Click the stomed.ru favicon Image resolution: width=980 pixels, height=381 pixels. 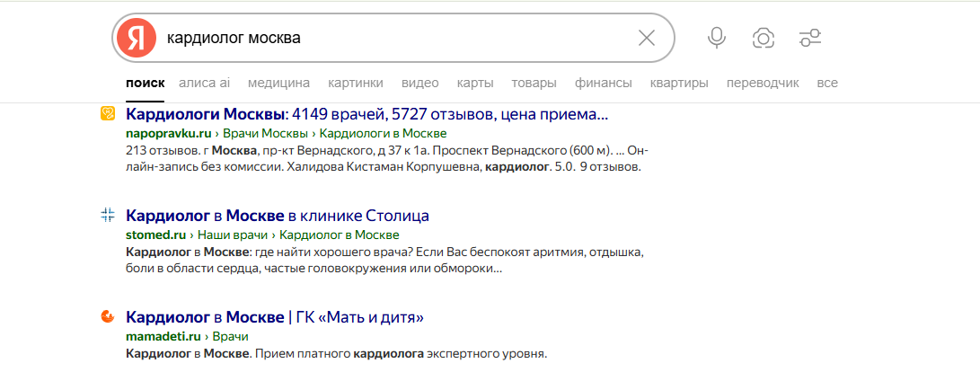108,216
